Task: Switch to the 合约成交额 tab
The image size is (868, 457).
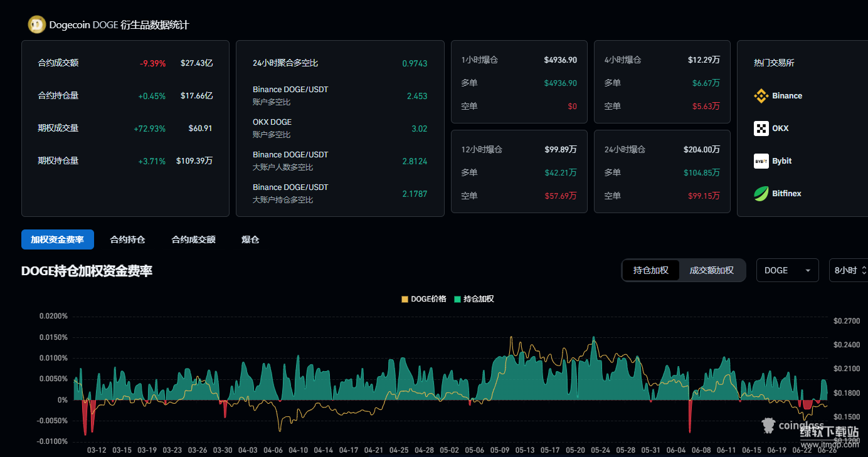Action: (193, 239)
